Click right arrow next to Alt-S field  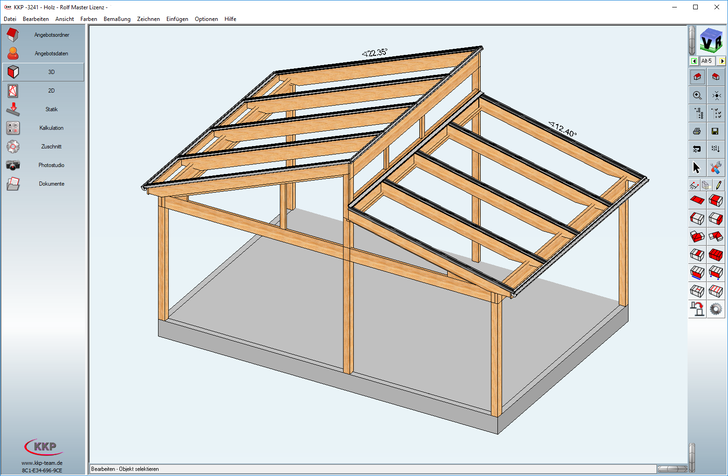tap(722, 61)
